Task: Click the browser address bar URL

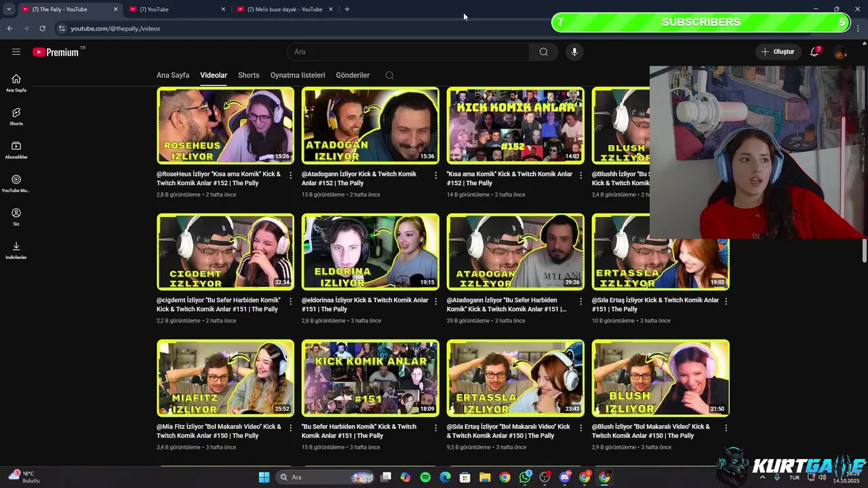Action: (115, 28)
